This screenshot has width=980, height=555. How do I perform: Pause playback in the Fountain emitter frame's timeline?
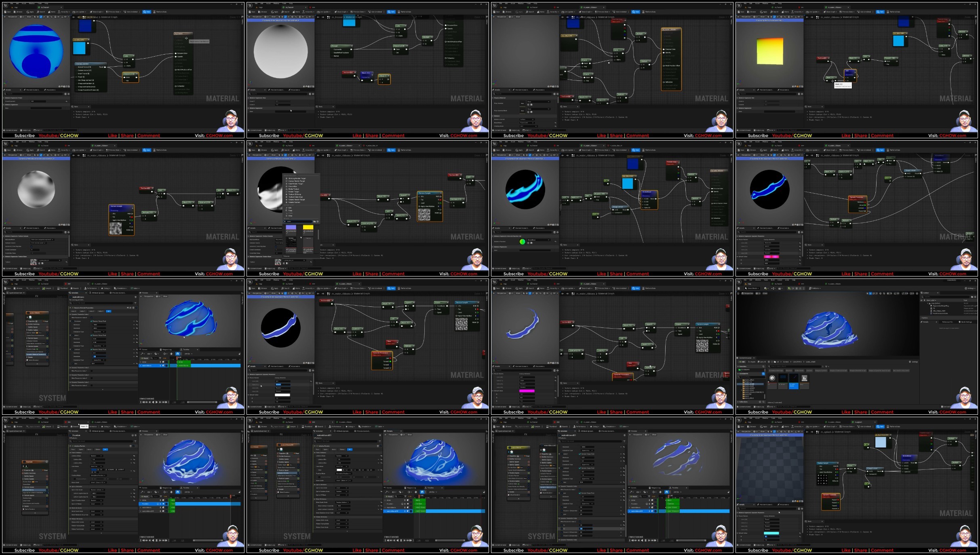coord(156,540)
